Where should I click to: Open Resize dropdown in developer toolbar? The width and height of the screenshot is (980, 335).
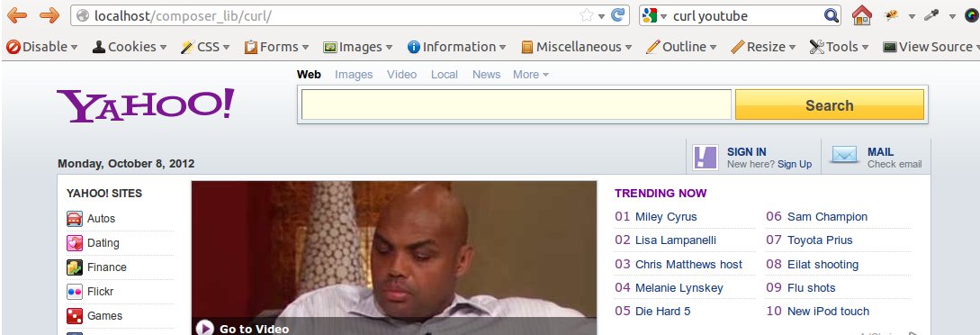(x=763, y=47)
